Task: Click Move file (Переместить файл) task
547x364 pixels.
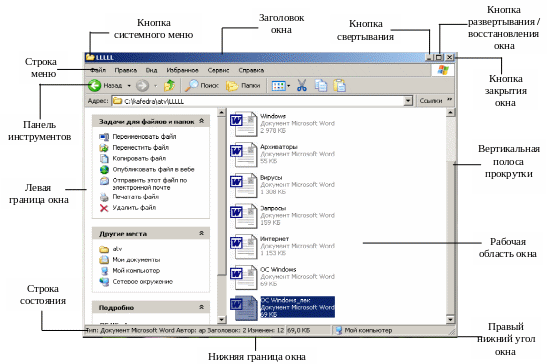Action: click(x=134, y=148)
